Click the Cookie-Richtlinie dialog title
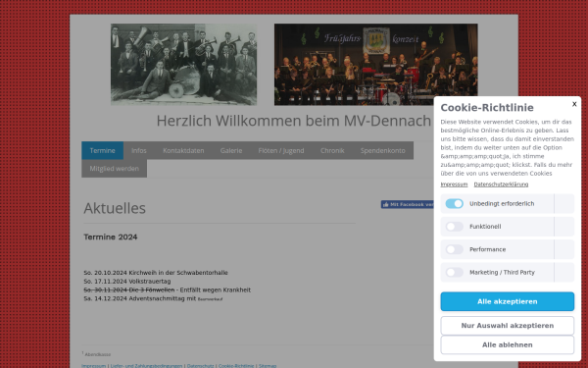The width and height of the screenshot is (588, 368). pos(487,107)
